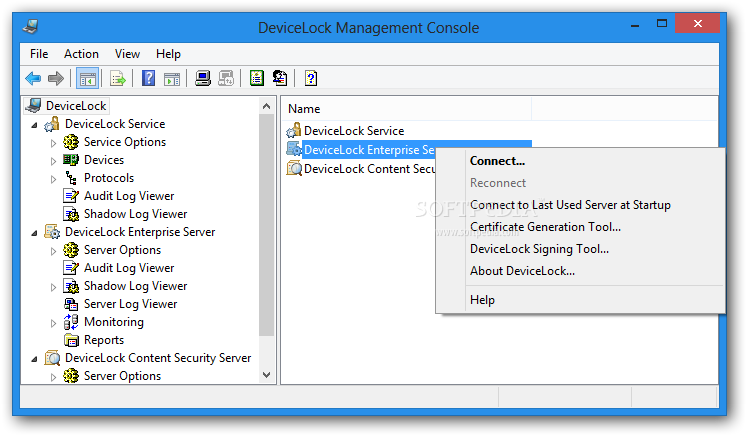Select DeviceLock Enterprise Server icon in tree
Screen dimensions: 747x436
(x=52, y=232)
